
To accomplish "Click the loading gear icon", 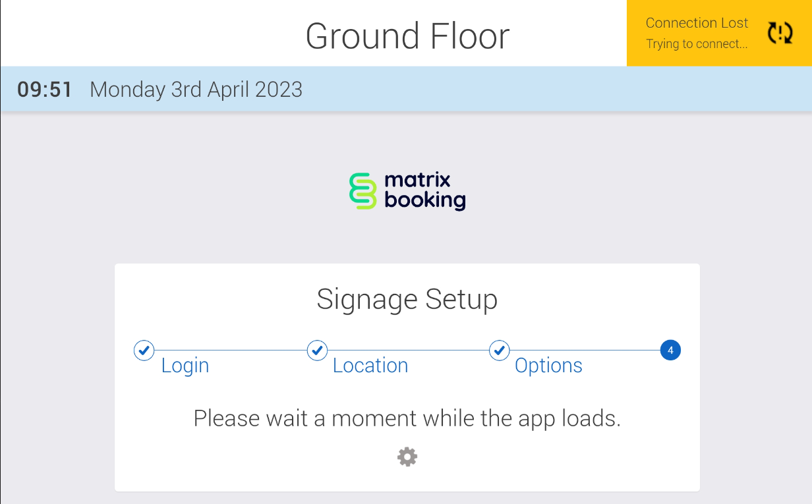I will click(407, 457).
